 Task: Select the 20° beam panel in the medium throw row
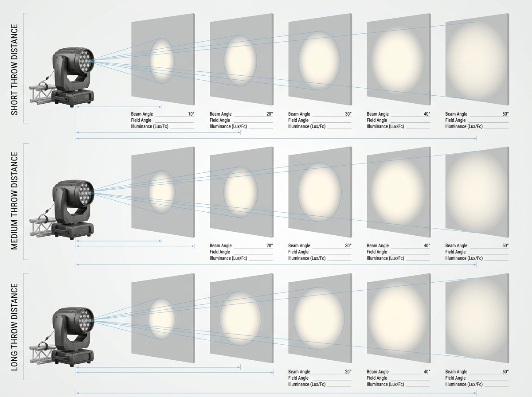point(242,192)
